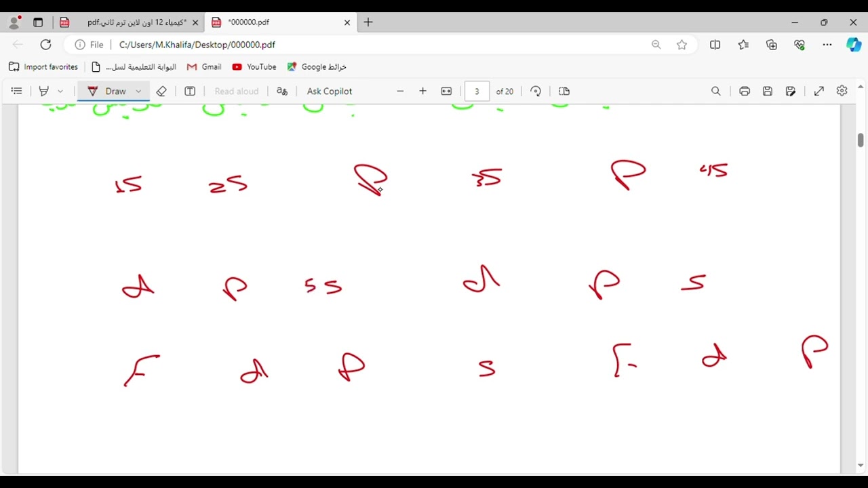Image resolution: width=868 pixels, height=488 pixels.
Task: Click the Save as icon
Action: tap(791, 91)
